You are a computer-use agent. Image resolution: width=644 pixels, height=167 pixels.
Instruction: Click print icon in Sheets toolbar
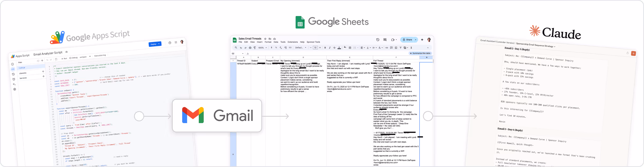(250, 48)
